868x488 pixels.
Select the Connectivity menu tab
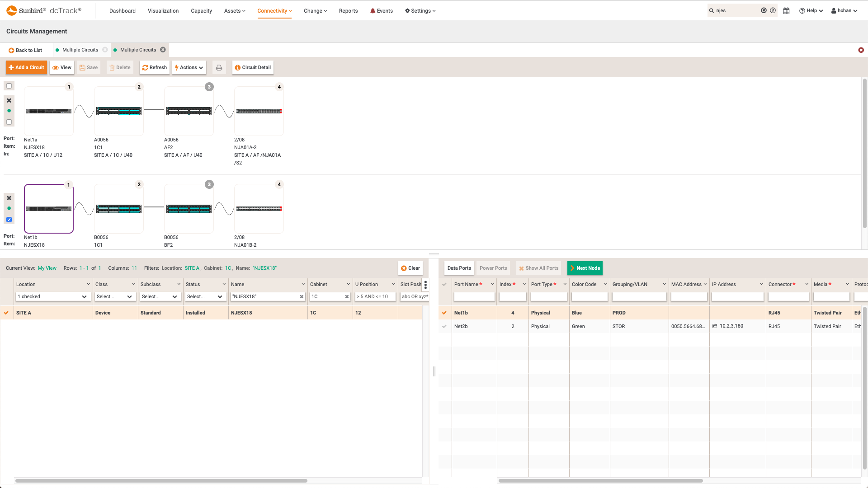click(274, 11)
